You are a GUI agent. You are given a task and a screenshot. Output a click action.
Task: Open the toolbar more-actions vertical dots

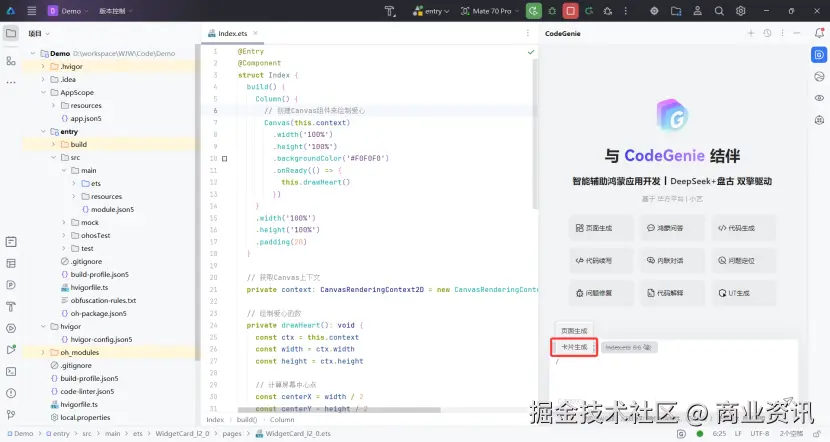click(x=626, y=11)
